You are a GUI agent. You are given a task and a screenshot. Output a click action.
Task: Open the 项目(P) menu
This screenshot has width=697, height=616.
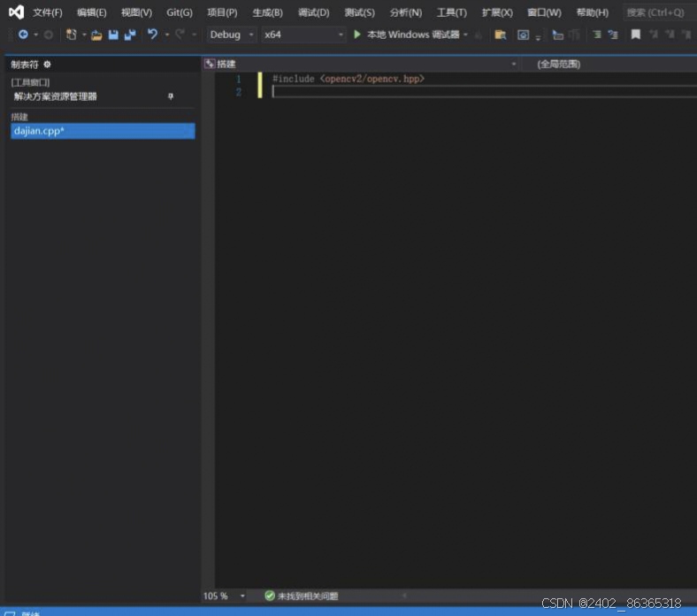[222, 12]
